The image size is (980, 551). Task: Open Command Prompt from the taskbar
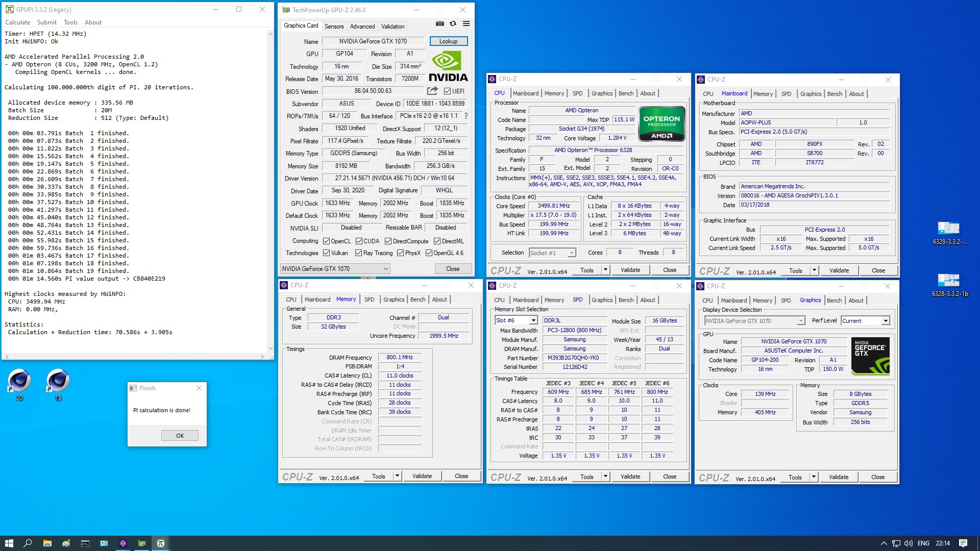85,543
